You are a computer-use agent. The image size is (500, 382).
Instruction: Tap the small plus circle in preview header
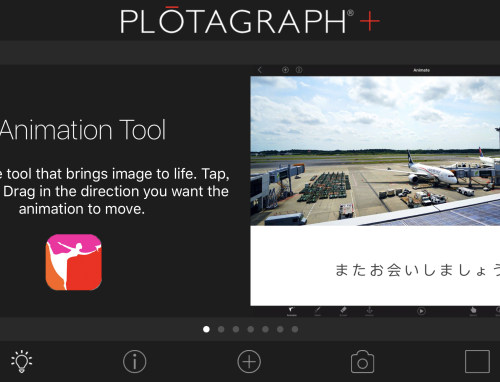coord(285,70)
